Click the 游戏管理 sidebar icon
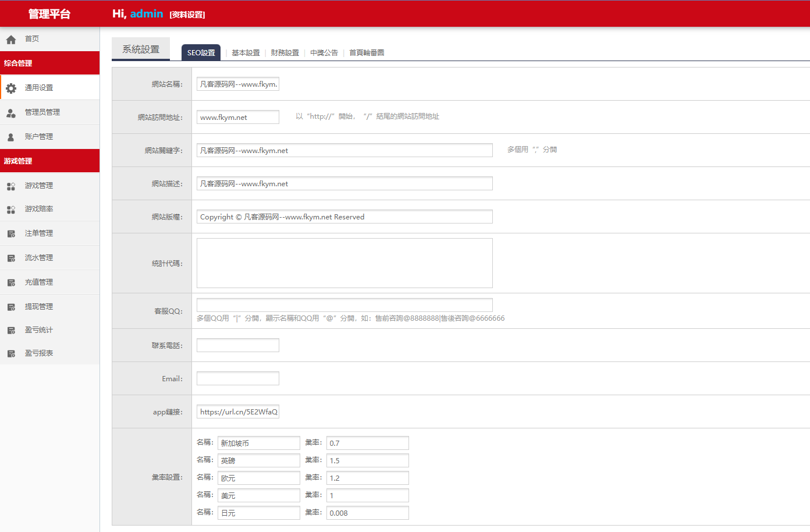 pyautogui.click(x=10, y=186)
